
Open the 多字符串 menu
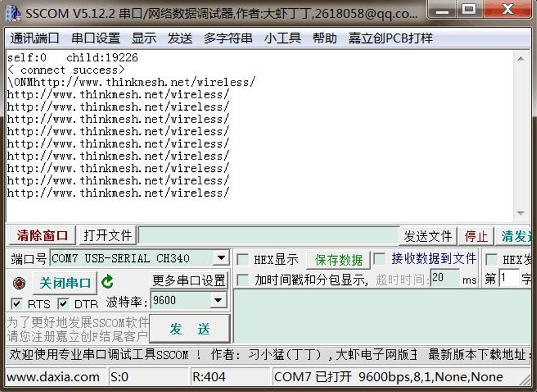(228, 38)
